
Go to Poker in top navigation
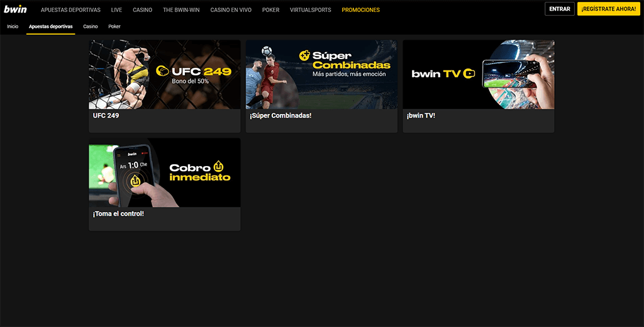click(270, 10)
